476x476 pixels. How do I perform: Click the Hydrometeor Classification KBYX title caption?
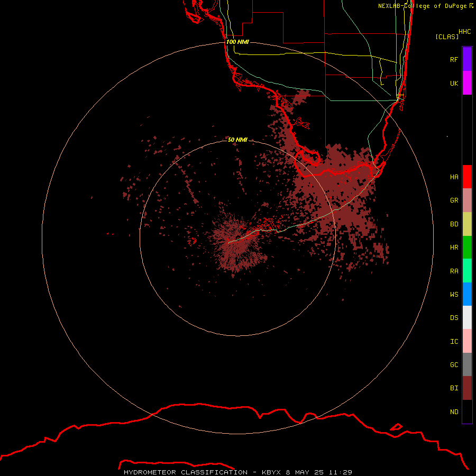237,472
